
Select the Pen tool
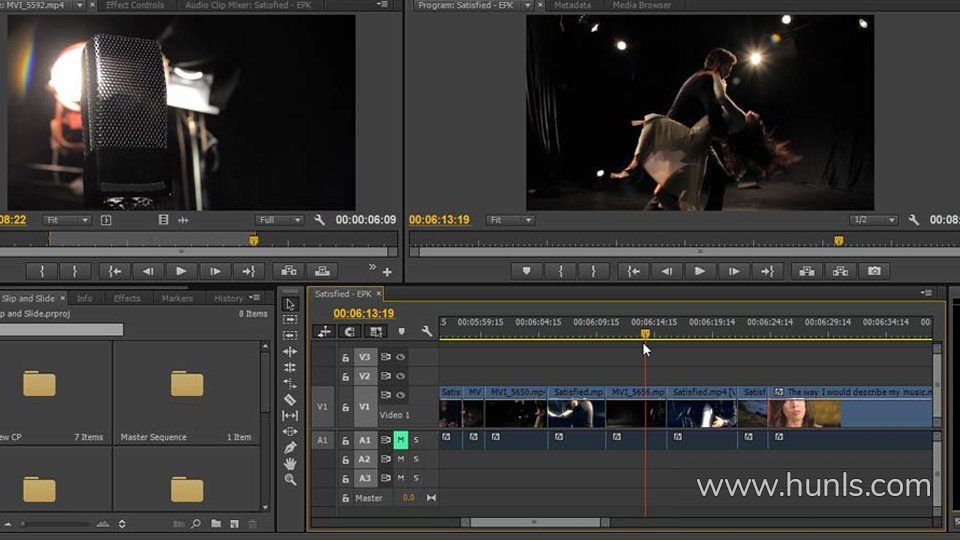[x=290, y=448]
